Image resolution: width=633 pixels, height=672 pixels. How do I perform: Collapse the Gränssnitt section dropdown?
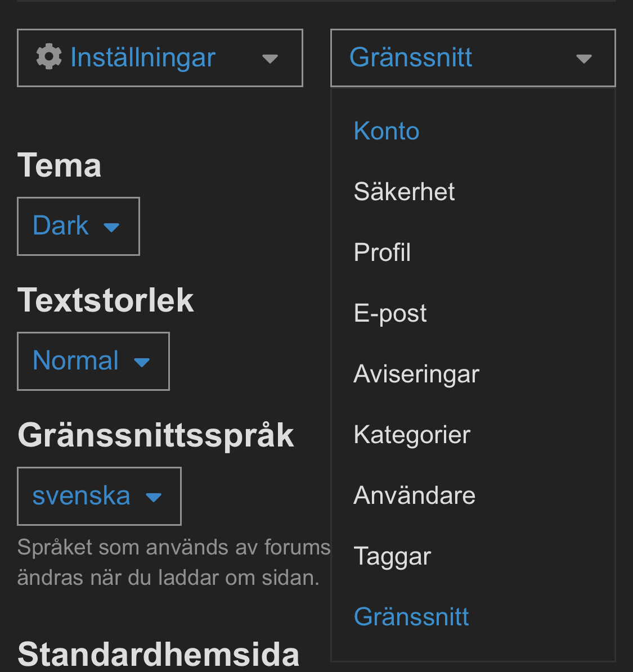pyautogui.click(x=473, y=58)
